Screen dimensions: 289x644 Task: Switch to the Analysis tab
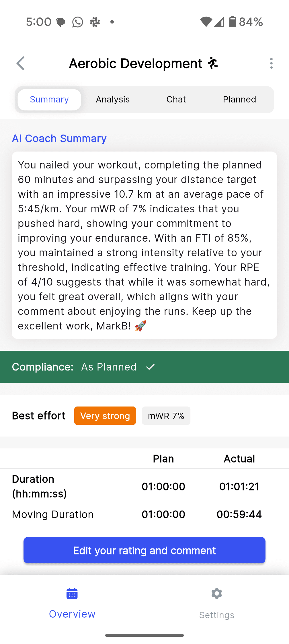click(113, 100)
